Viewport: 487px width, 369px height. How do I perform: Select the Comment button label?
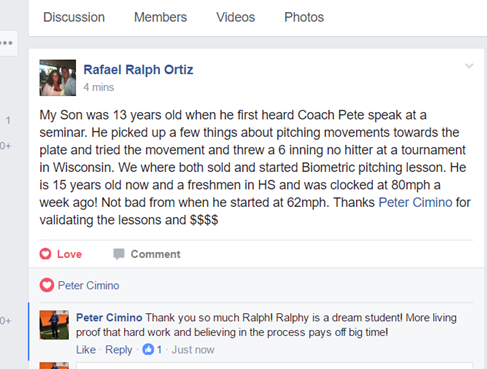click(155, 254)
